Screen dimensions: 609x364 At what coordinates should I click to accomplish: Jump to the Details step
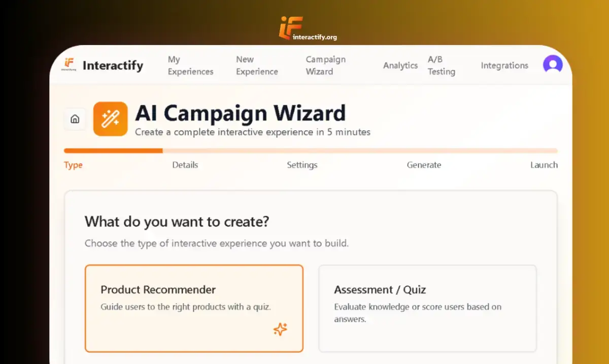[185, 165]
